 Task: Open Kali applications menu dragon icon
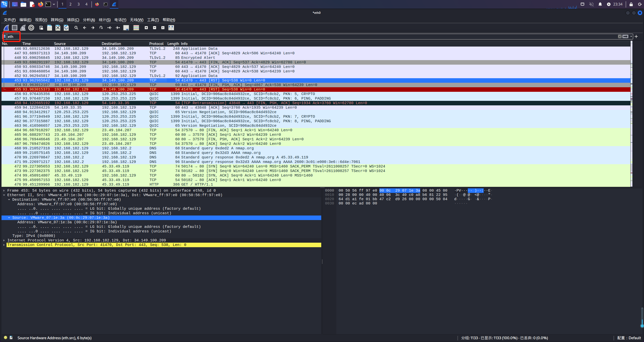click(5, 4)
